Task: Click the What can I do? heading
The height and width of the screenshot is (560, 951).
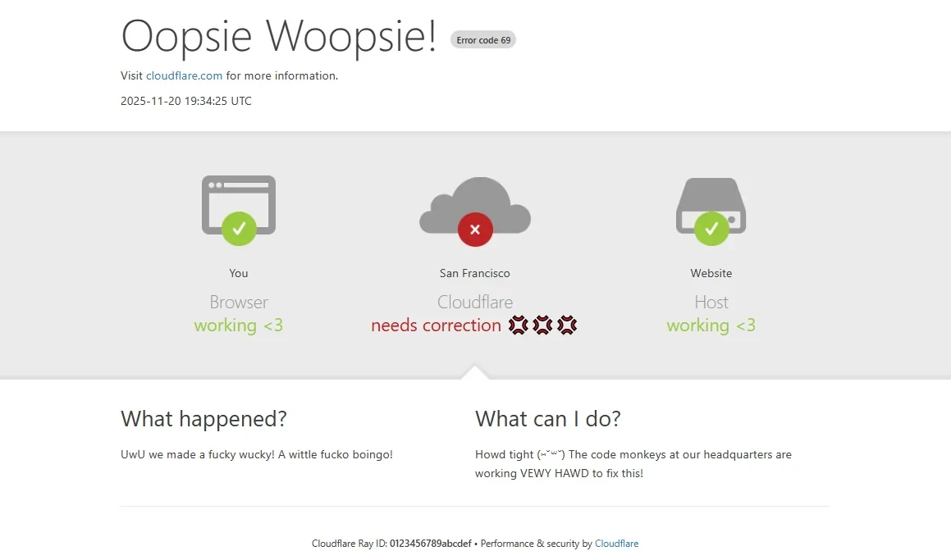Action: coord(547,419)
